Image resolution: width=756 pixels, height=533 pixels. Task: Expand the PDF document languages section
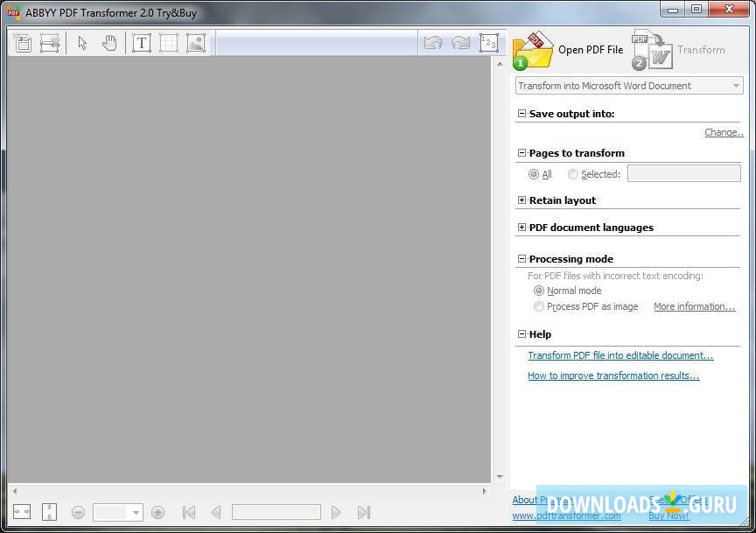tap(521, 228)
